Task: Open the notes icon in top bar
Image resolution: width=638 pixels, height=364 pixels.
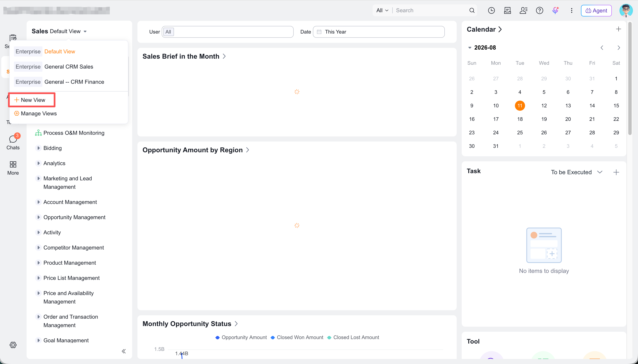Action: pos(507,11)
